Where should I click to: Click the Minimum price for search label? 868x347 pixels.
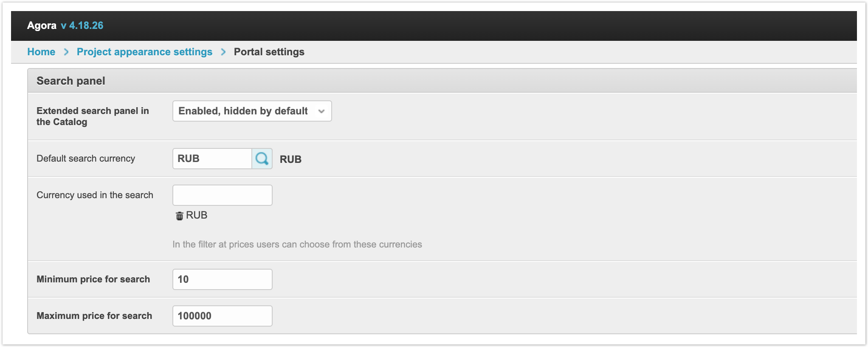pos(93,279)
